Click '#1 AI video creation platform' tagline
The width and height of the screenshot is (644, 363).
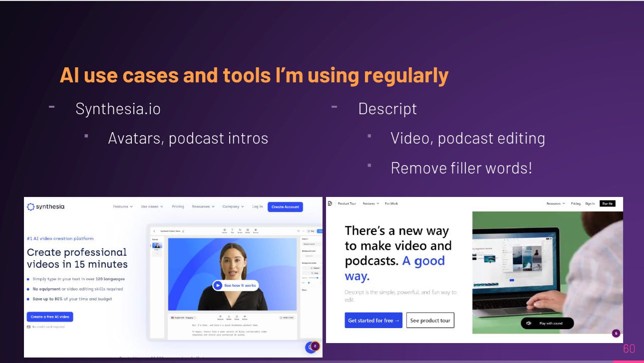(x=60, y=238)
